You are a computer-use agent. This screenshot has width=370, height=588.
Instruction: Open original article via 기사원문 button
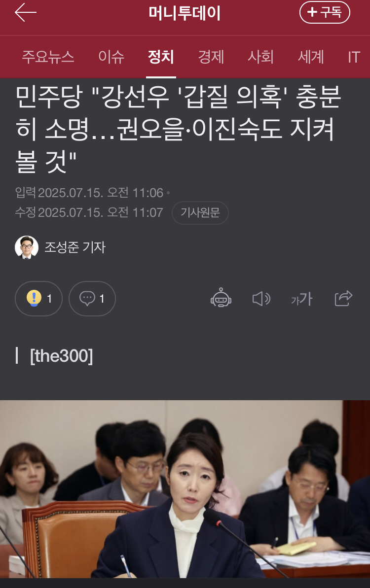click(x=200, y=212)
